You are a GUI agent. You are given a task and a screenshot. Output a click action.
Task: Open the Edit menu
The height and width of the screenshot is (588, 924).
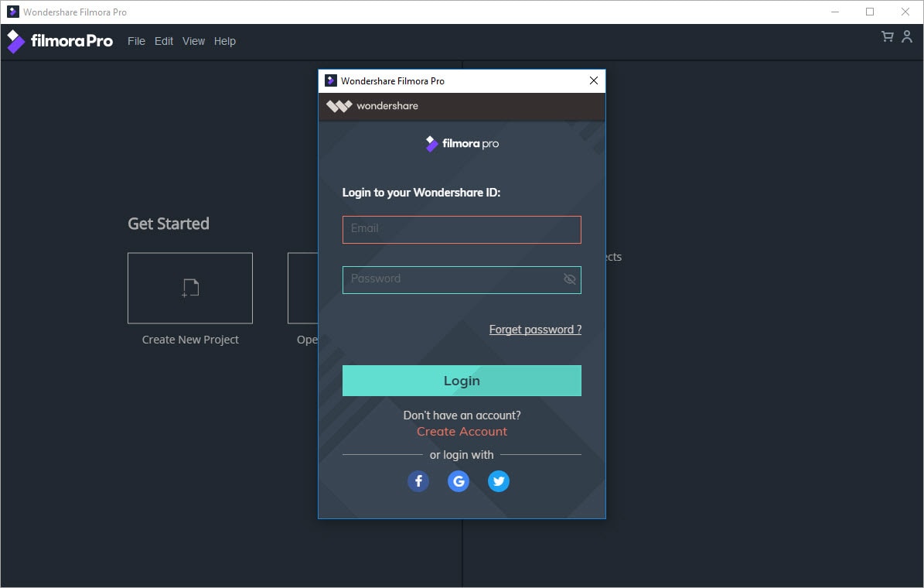164,41
